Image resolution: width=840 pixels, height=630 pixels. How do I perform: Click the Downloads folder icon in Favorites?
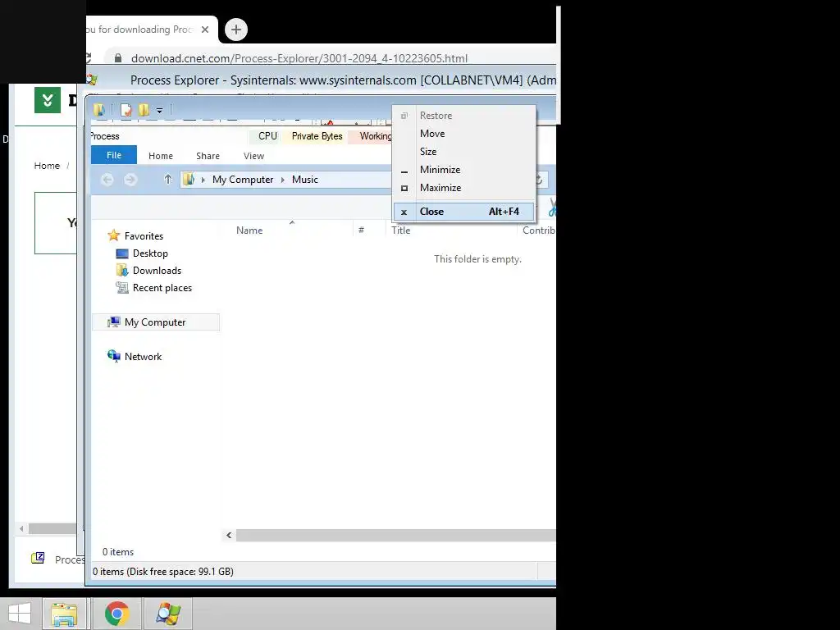[122, 271]
